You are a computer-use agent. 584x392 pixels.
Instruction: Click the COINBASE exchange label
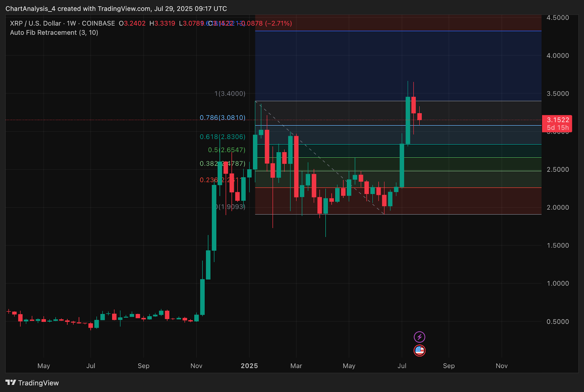point(98,23)
